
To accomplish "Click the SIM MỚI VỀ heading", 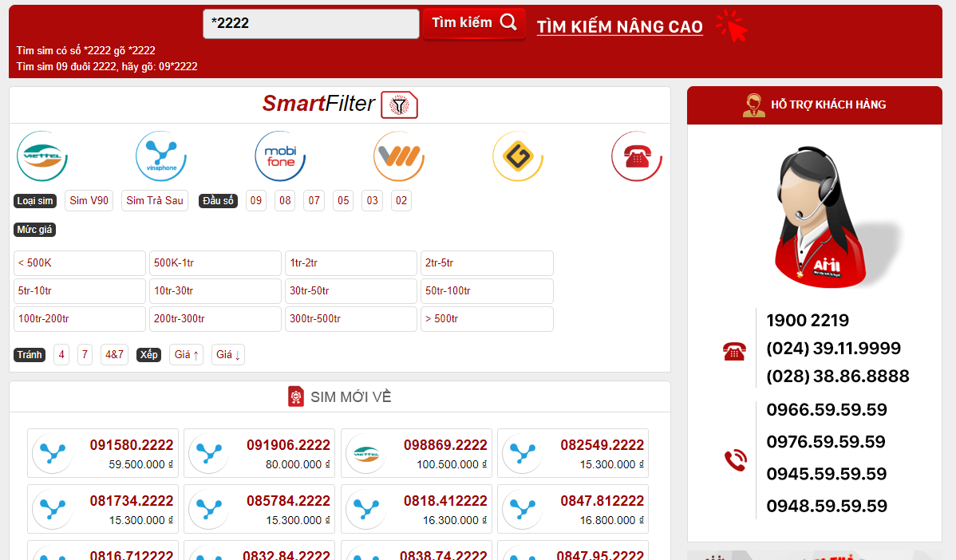I will [x=351, y=397].
